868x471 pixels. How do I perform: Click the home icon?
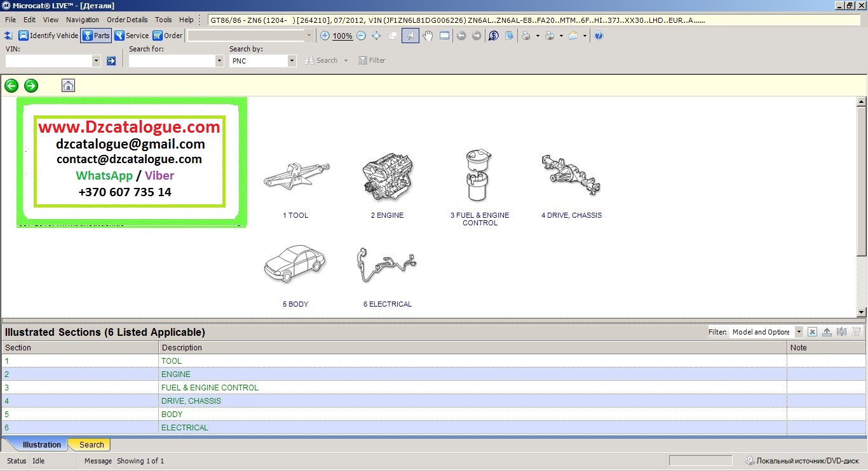click(x=68, y=86)
